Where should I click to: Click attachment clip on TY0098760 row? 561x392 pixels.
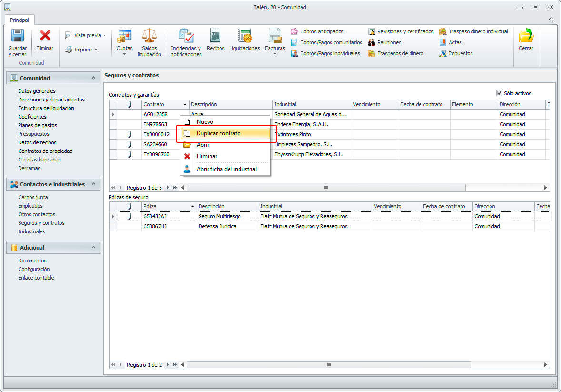click(x=129, y=154)
